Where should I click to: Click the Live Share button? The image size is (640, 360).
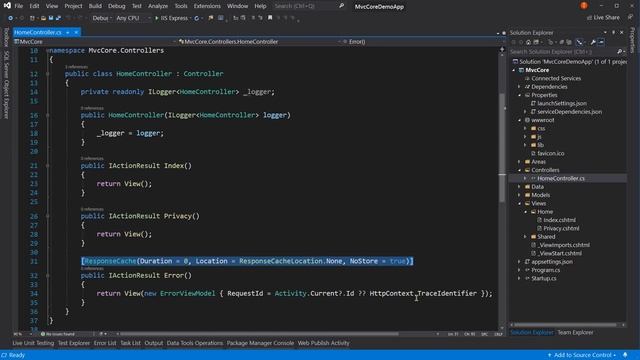(603, 18)
